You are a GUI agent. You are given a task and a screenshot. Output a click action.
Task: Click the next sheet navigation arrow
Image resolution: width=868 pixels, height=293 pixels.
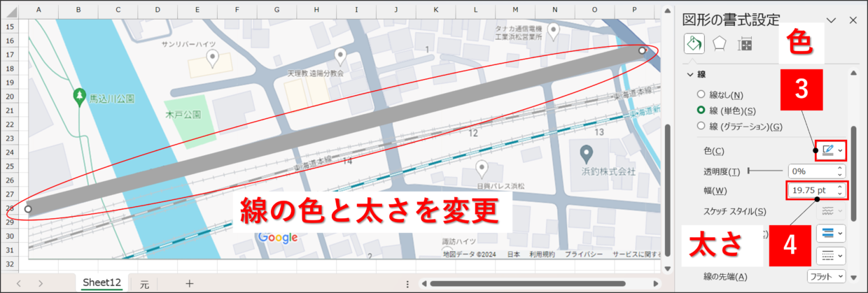(41, 283)
